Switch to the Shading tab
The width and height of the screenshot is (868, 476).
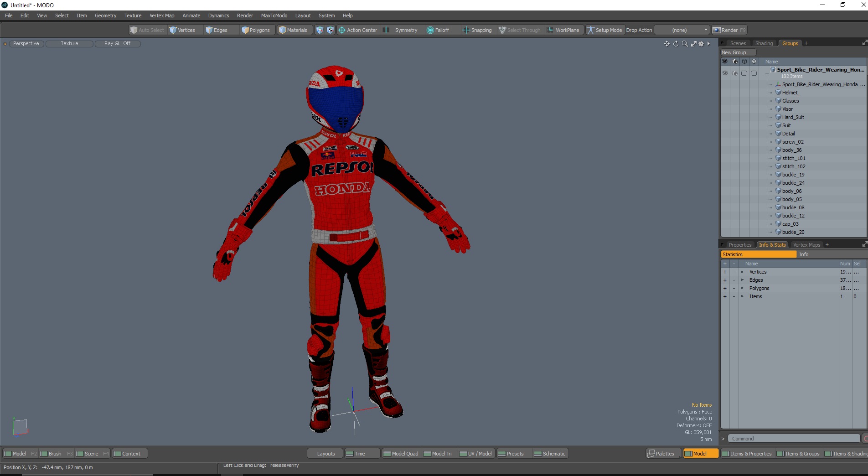(x=764, y=43)
